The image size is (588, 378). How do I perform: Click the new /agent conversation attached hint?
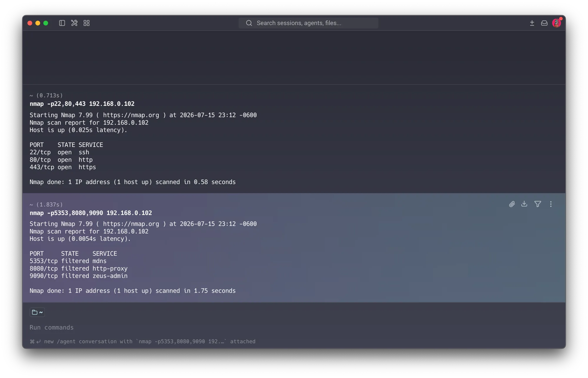143,341
